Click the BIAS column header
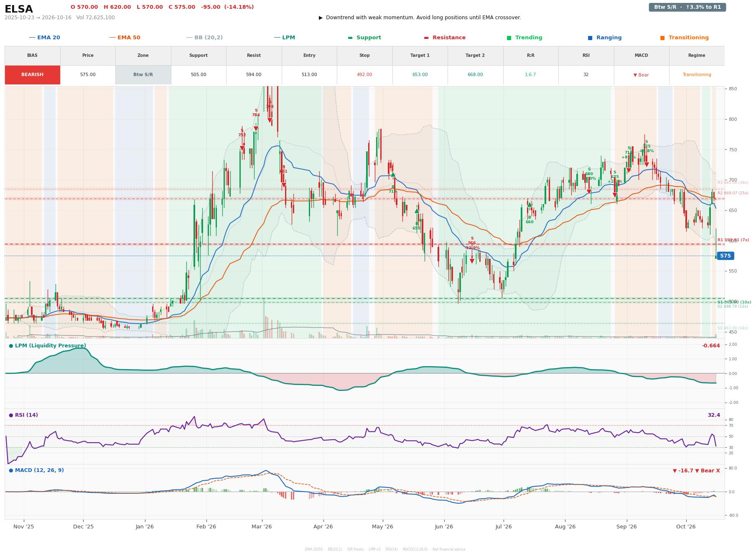Screen dimensions: 756x556 (x=33, y=56)
